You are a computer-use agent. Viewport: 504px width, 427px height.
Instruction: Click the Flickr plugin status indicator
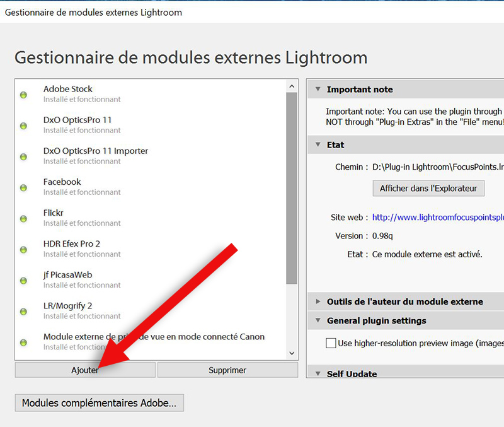pos(23,219)
